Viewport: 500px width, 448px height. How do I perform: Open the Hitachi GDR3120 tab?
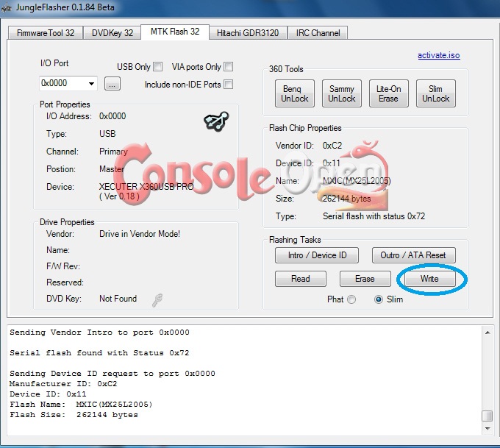coord(248,33)
